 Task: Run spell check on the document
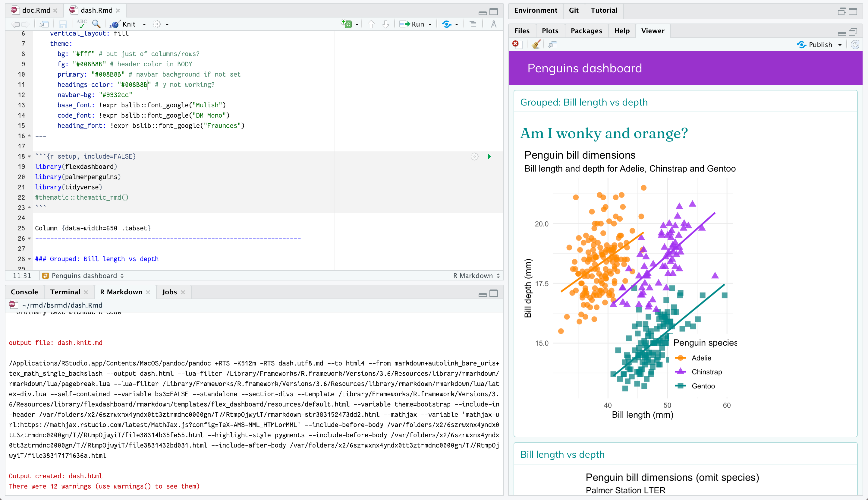[81, 24]
